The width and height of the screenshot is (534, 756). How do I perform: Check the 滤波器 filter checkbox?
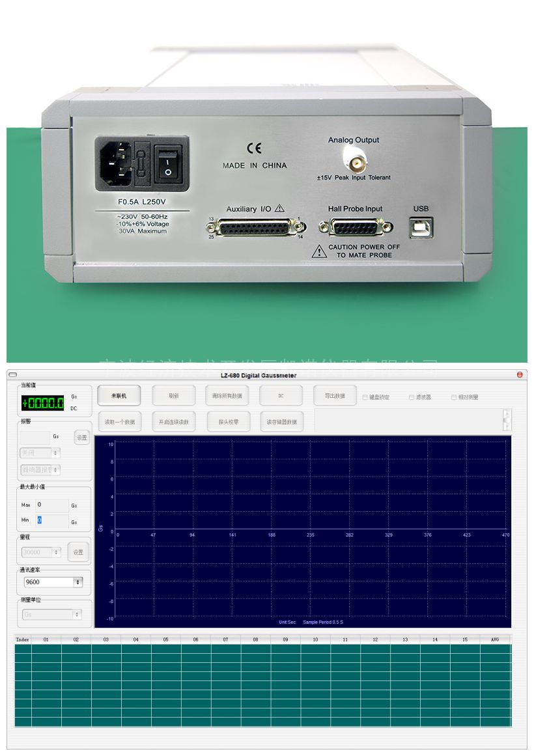pyautogui.click(x=412, y=397)
